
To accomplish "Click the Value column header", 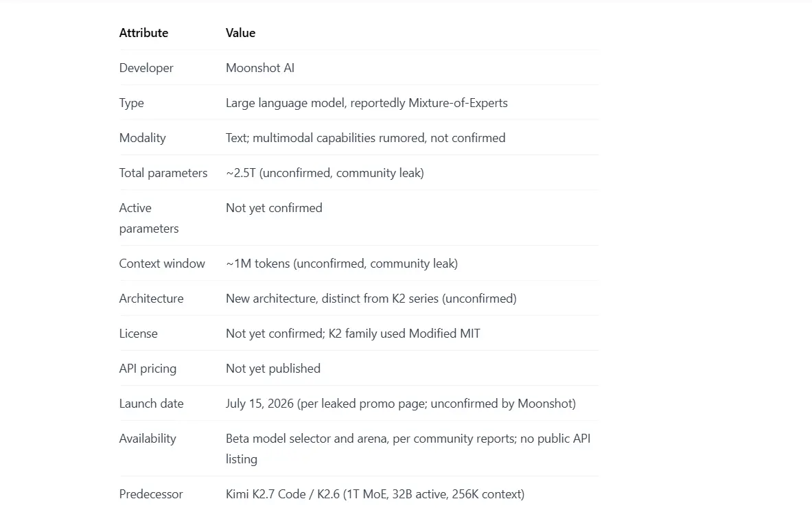I will tap(240, 33).
